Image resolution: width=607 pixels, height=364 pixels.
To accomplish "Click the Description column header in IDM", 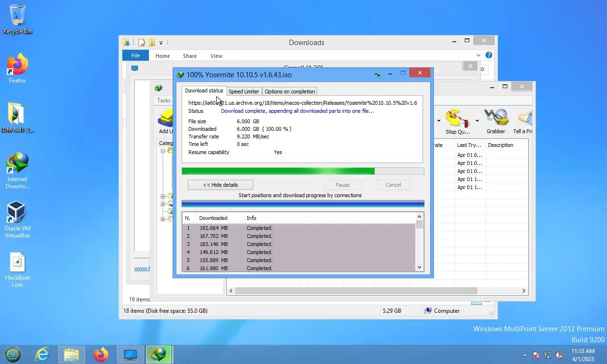I will pos(501,145).
